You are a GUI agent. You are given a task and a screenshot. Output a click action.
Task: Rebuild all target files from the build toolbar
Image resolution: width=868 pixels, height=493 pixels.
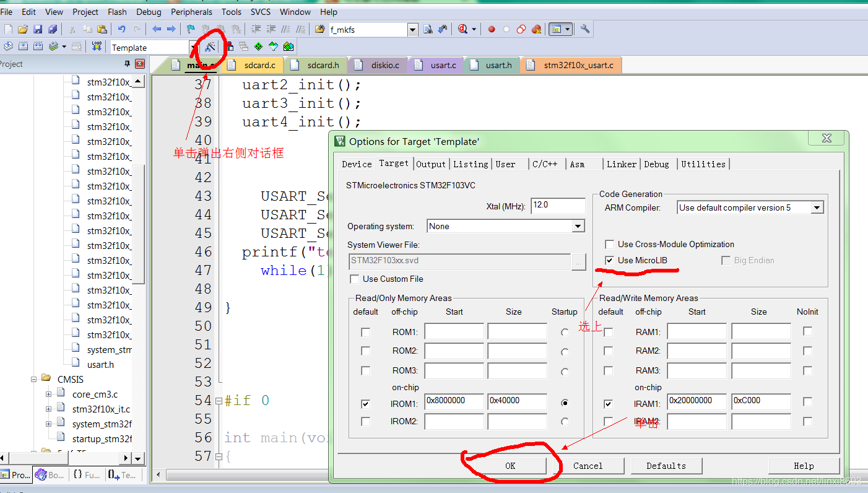point(38,45)
